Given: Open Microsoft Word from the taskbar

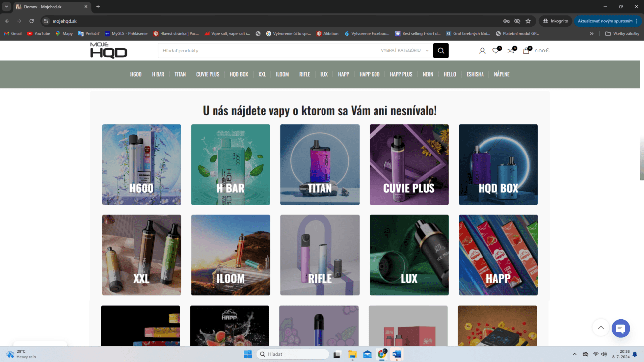Looking at the screenshot, I should (396, 354).
